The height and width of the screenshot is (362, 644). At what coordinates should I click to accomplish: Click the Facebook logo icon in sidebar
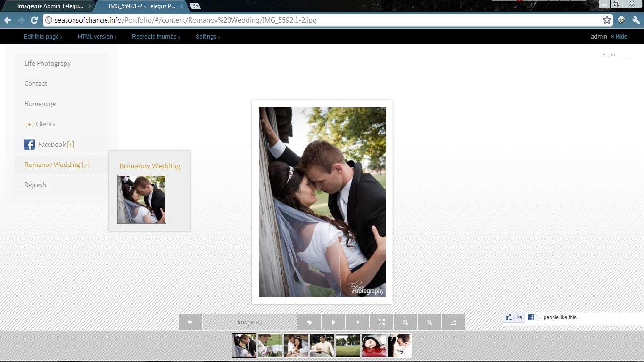29,144
